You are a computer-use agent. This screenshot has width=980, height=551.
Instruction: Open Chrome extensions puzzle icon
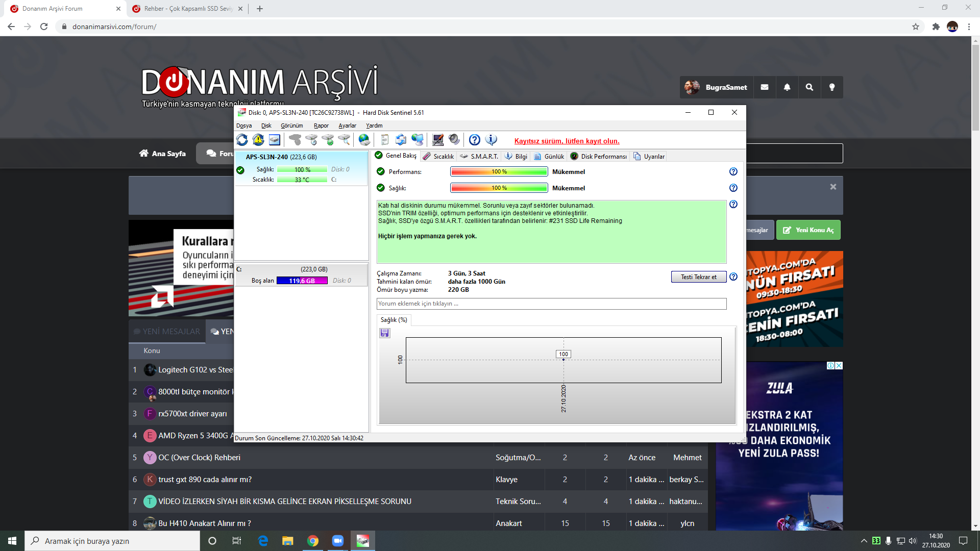click(936, 27)
